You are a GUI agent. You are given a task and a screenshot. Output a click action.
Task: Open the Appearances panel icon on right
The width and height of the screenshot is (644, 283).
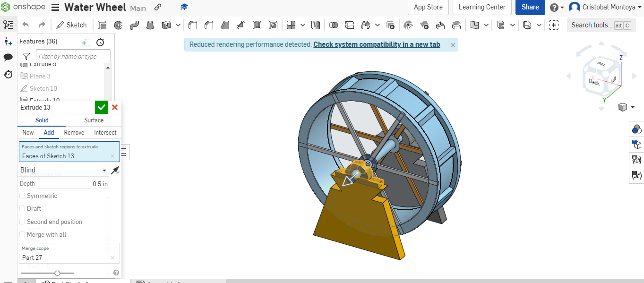coord(636,129)
